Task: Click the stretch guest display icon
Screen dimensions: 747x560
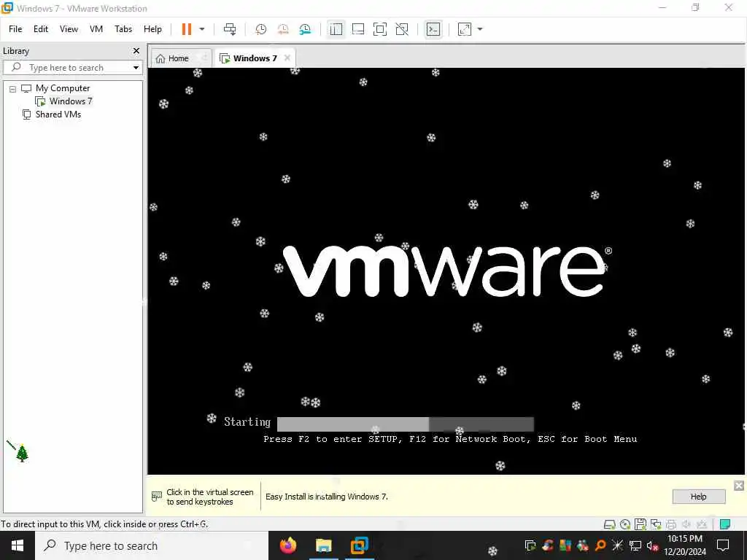Action: point(465,29)
